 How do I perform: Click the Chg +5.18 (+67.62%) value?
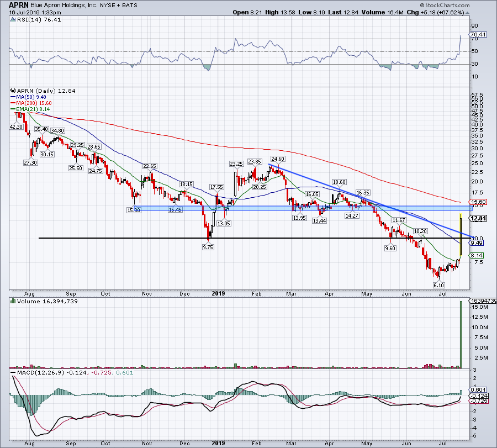pos(436,13)
